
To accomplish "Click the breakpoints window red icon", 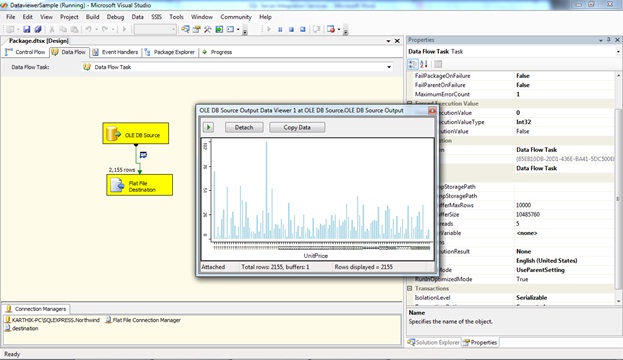I will coord(331,29).
